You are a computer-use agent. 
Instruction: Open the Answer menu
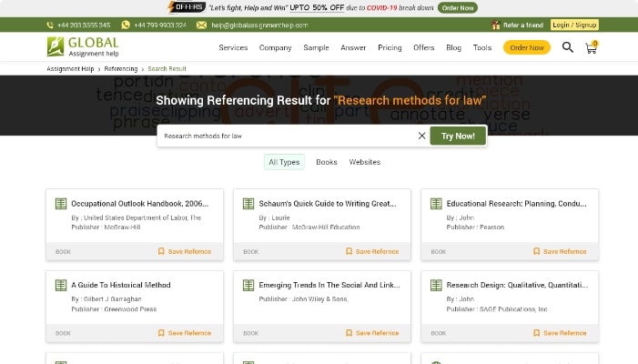pos(353,47)
